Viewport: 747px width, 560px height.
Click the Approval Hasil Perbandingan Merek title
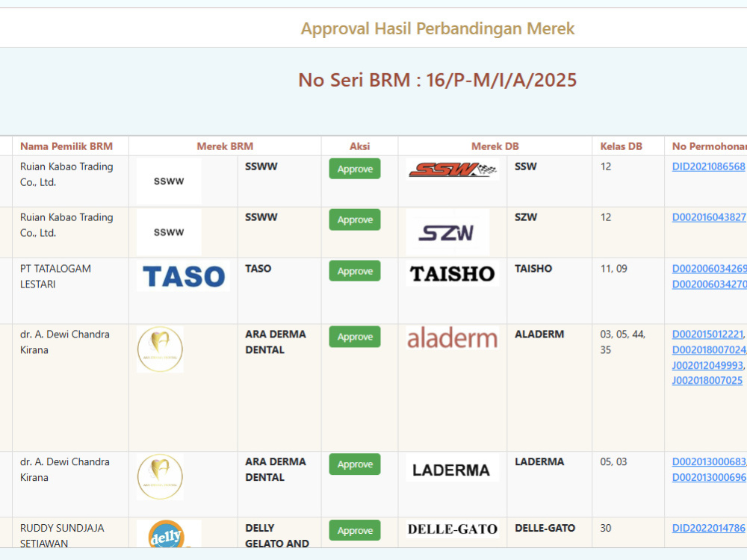437,28
